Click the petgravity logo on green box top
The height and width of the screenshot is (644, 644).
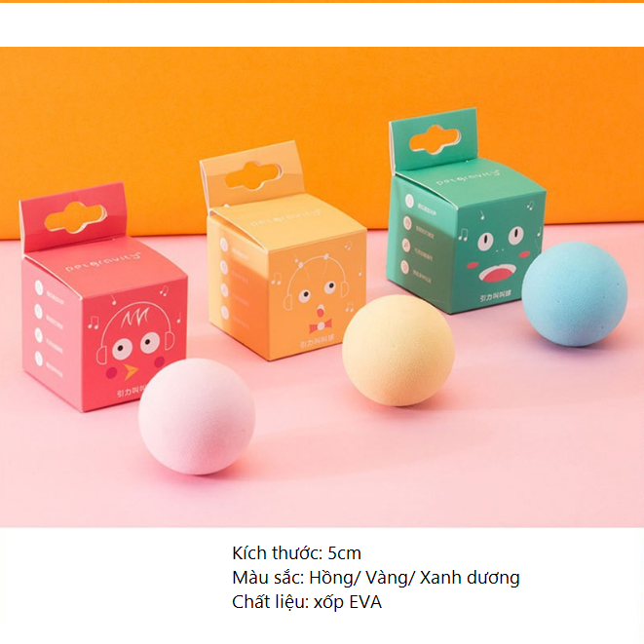469,177
